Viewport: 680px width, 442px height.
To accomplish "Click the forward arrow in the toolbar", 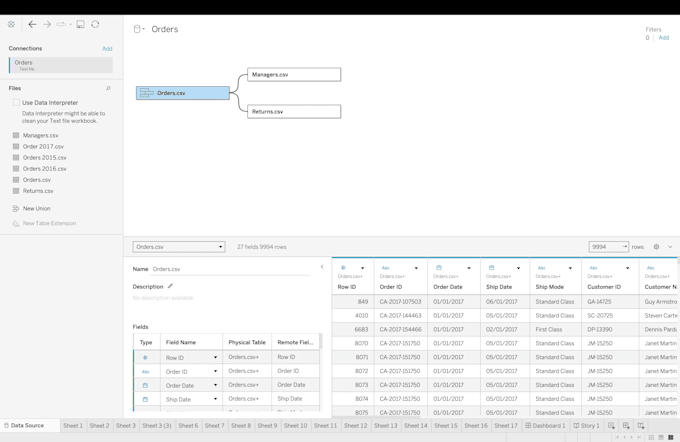I will point(47,24).
